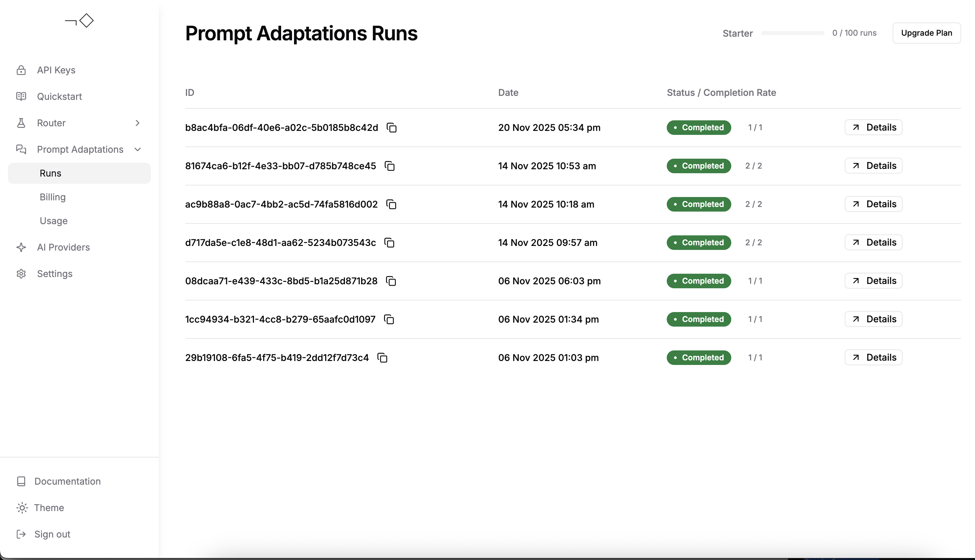Copy the ac9b88a8 run ID
Viewport: 975px width, 560px height.
391,204
